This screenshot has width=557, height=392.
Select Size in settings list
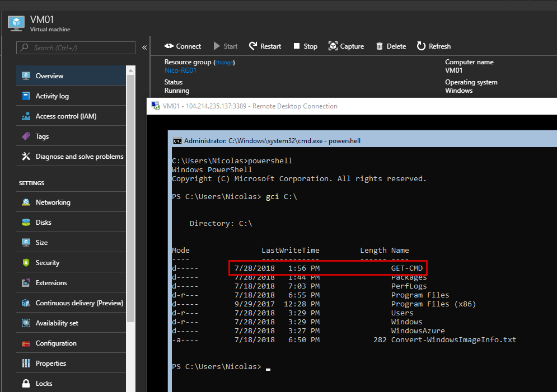point(71,243)
